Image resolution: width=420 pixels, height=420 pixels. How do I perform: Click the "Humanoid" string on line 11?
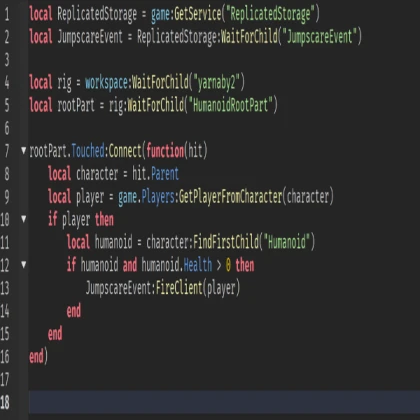click(x=287, y=242)
